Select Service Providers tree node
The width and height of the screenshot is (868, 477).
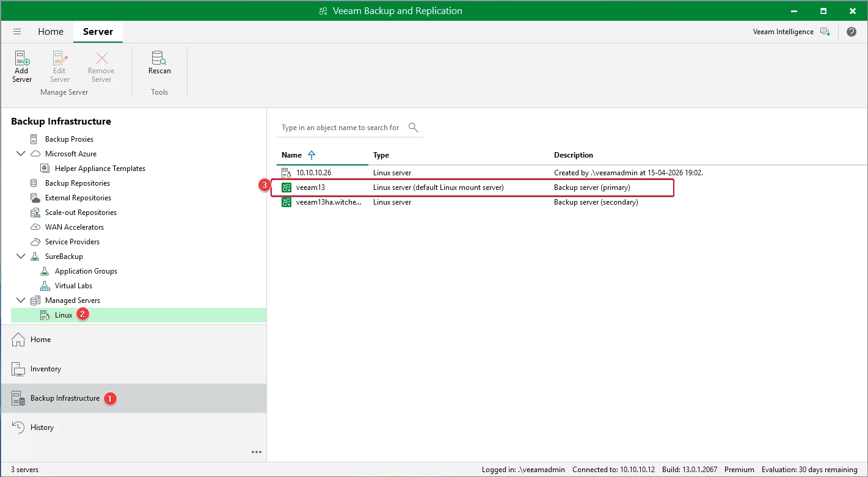[x=72, y=242]
